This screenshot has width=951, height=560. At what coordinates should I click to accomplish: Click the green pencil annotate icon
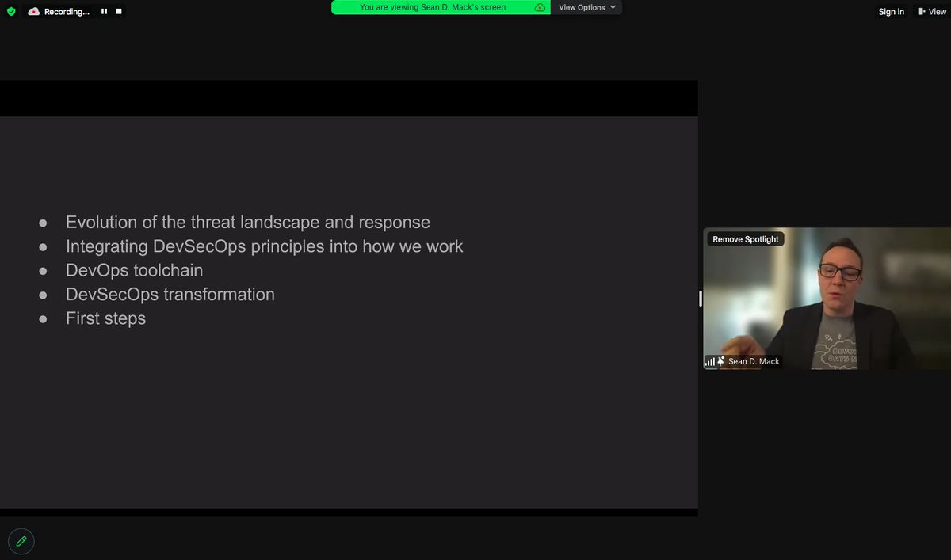[x=21, y=541]
